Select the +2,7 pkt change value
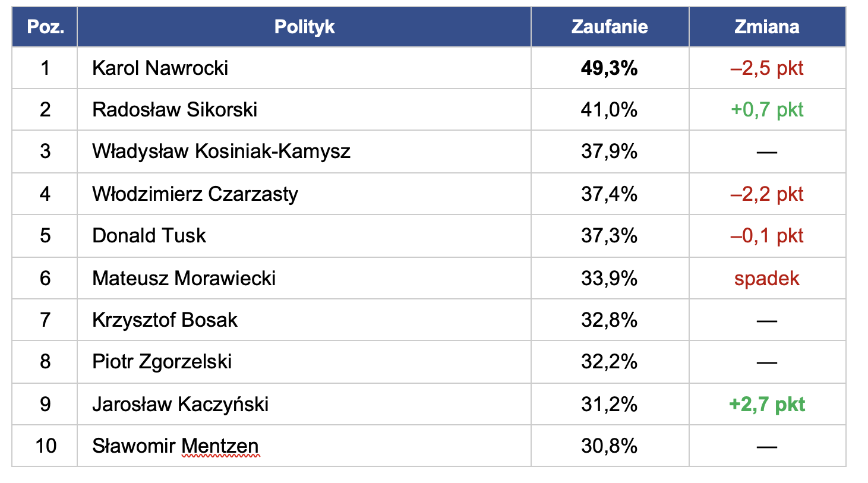Viewport: 868px width, 483px height. tap(766, 405)
